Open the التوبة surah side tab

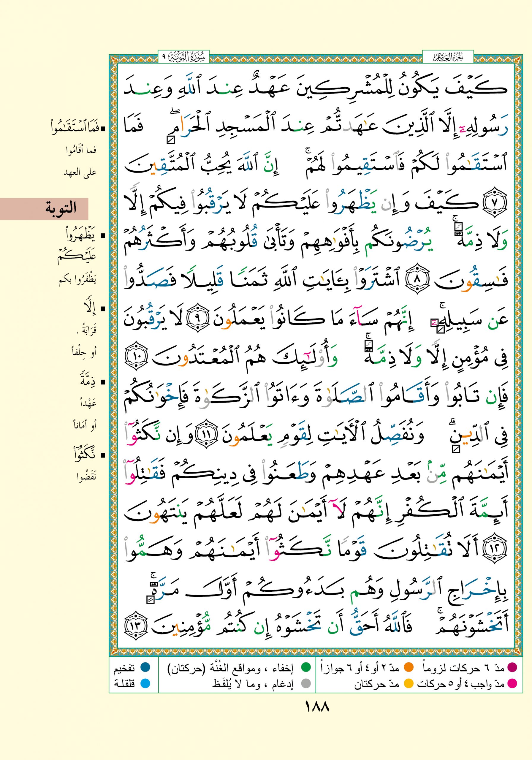[44, 209]
